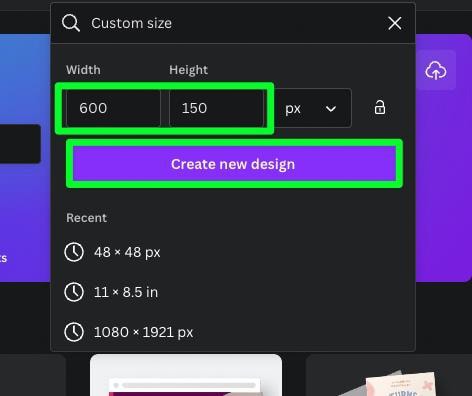Open the website template thumbnail below

point(186,375)
